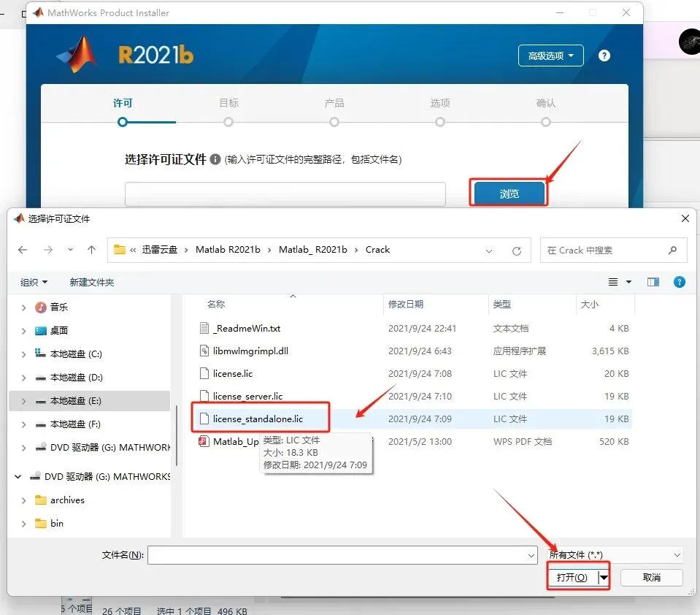Go up one folder level
700x615 pixels.
pyautogui.click(x=91, y=250)
